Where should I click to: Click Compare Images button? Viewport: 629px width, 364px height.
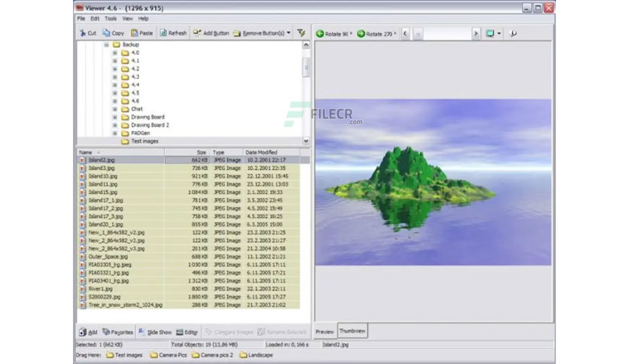click(229, 332)
